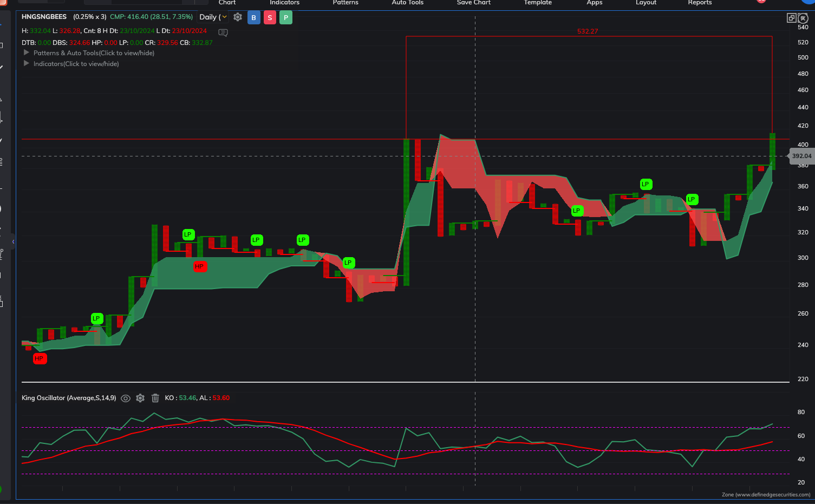
Task: Click the King Oscillator (Average,S,14,9) title
Action: pos(69,398)
